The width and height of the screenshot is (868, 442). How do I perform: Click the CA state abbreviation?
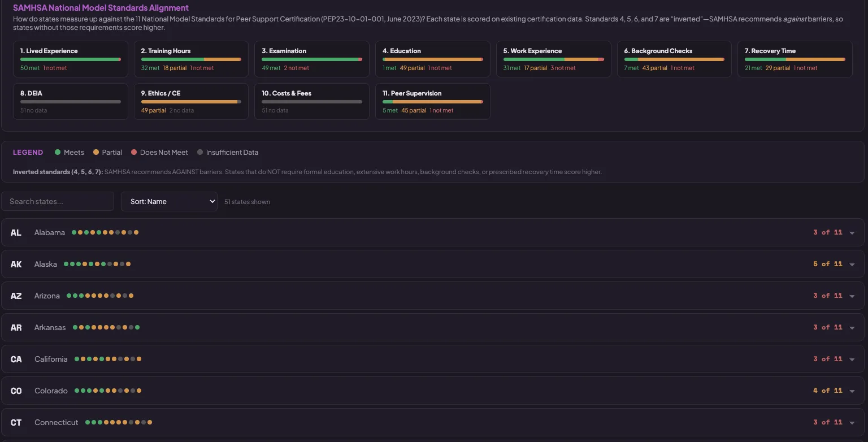coord(16,359)
